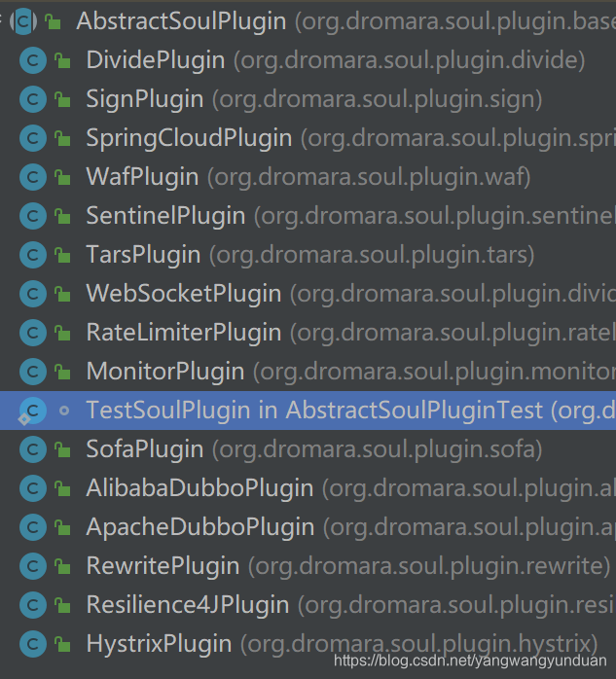
Task: Select the SofaPlugin class name
Action: coord(145,449)
